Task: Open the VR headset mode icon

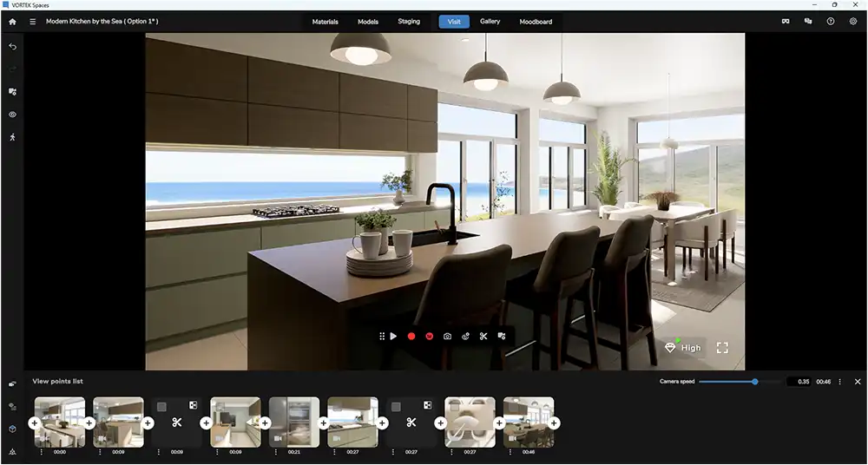Action: click(x=786, y=22)
